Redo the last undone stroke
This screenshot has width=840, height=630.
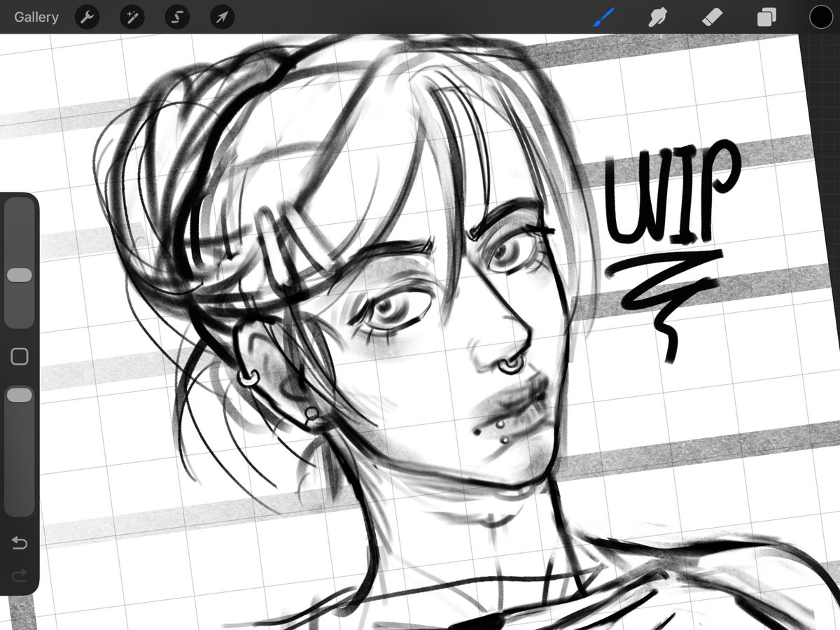20,575
